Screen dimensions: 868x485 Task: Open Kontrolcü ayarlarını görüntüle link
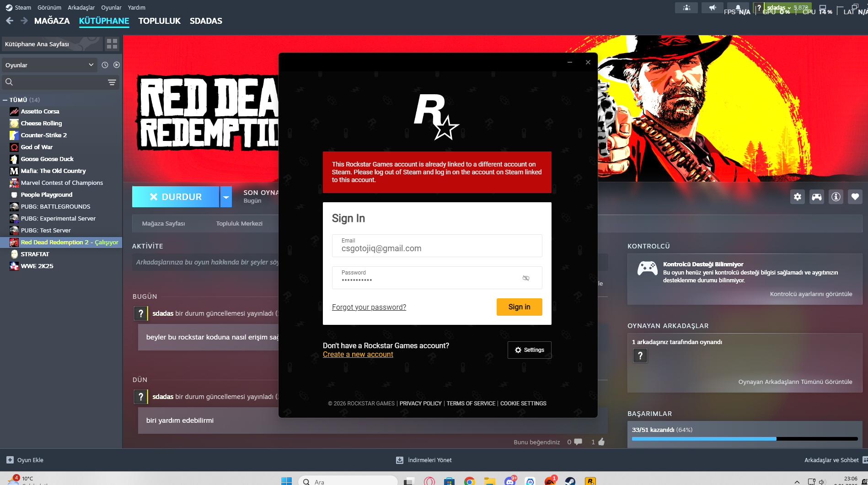coord(811,294)
